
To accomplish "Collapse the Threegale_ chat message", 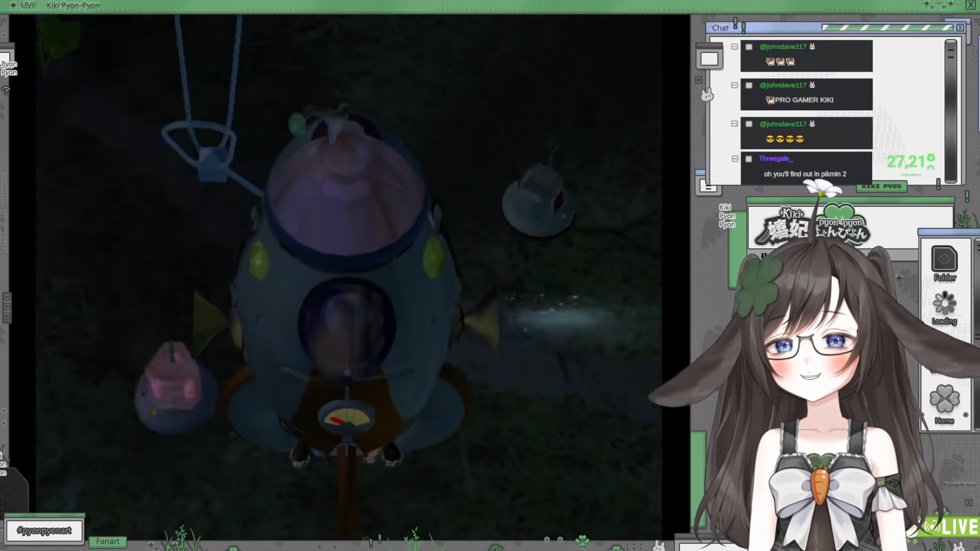I will 735,159.
